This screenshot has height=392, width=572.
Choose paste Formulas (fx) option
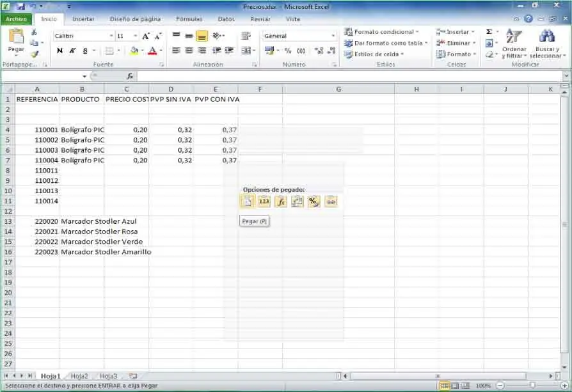[x=281, y=201]
